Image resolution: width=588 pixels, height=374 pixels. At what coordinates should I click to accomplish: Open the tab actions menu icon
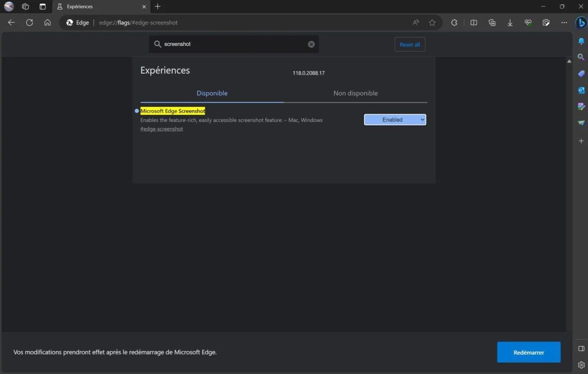[x=42, y=6]
